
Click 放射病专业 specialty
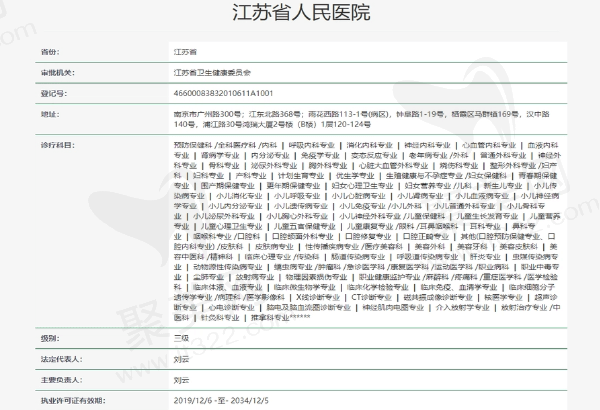click(254, 277)
